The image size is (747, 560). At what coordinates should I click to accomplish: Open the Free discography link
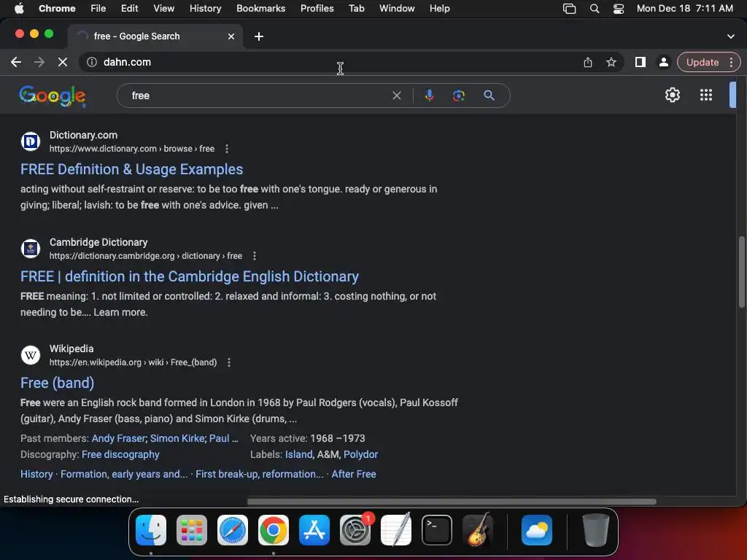(x=120, y=454)
